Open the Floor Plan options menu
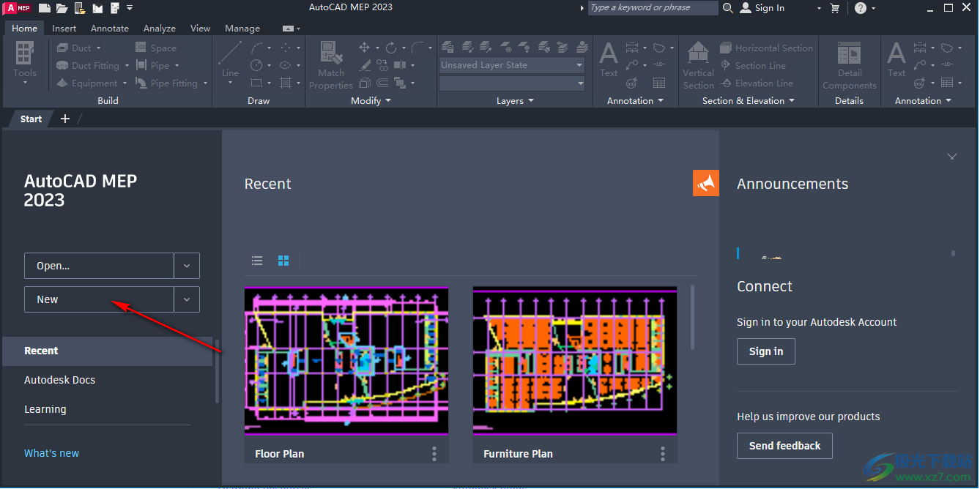 (x=434, y=454)
